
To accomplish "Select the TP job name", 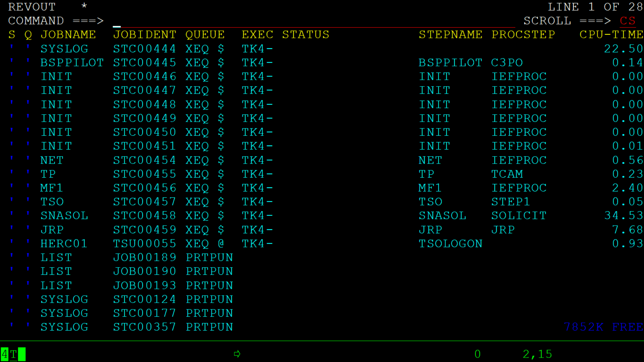I will pos(48,174).
